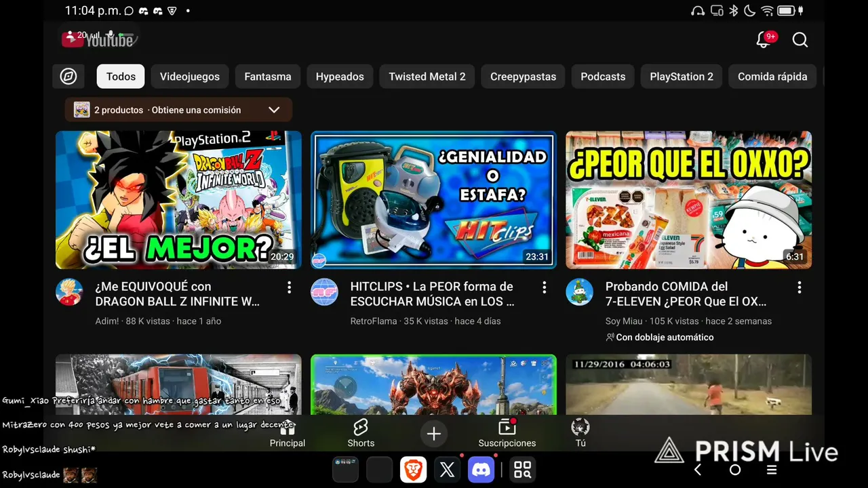Choose the Hypeados filter chip
Screen dimensions: 868x488
[340, 77]
